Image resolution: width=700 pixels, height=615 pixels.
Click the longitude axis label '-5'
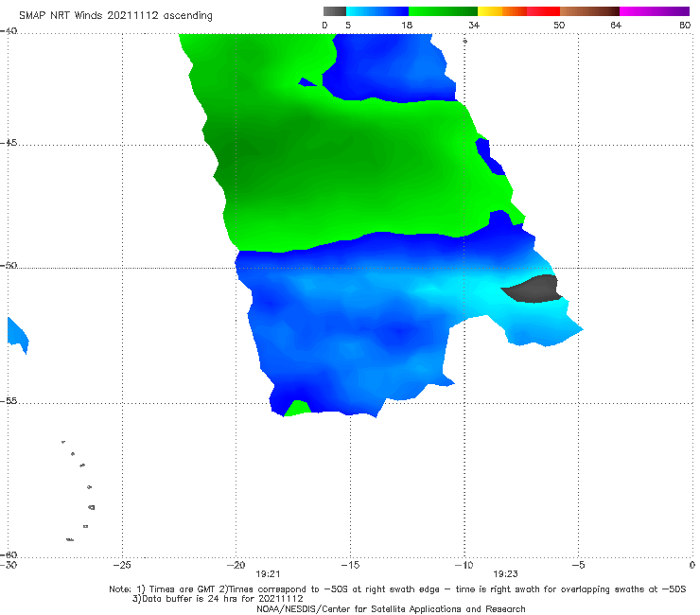(578, 565)
